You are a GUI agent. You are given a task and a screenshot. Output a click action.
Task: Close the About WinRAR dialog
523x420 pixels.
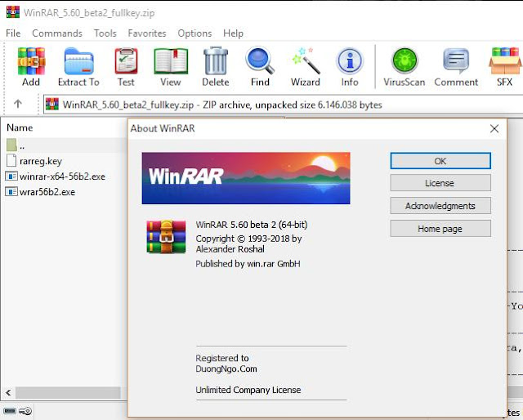[x=494, y=128]
